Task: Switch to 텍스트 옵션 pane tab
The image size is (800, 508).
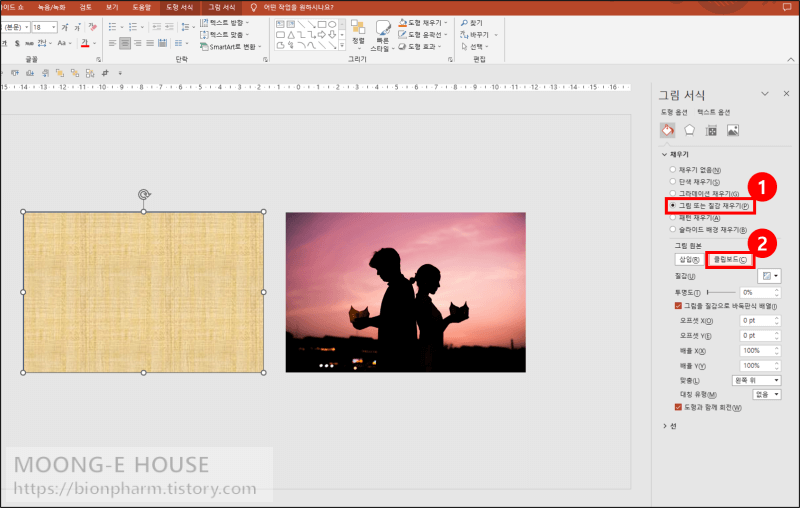Action: (713, 112)
